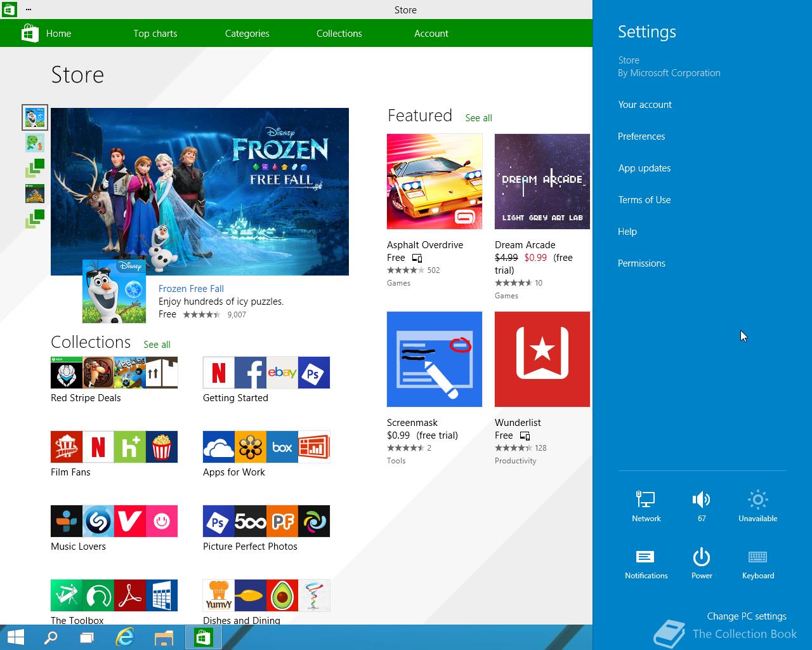Click See all next to Collections

[157, 345]
